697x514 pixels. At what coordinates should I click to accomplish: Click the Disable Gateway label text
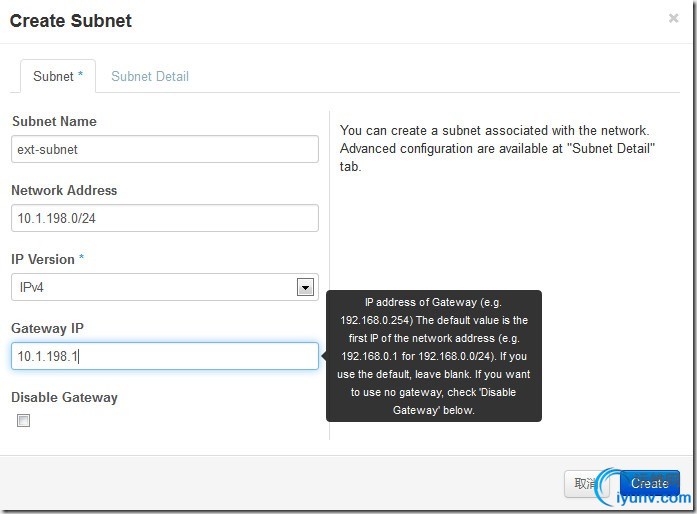click(64, 397)
